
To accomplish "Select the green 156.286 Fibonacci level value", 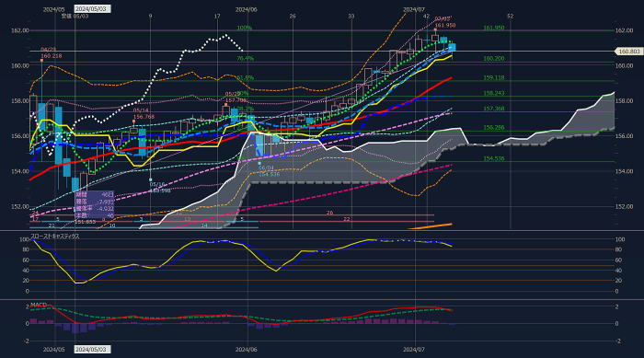I will [x=494, y=128].
